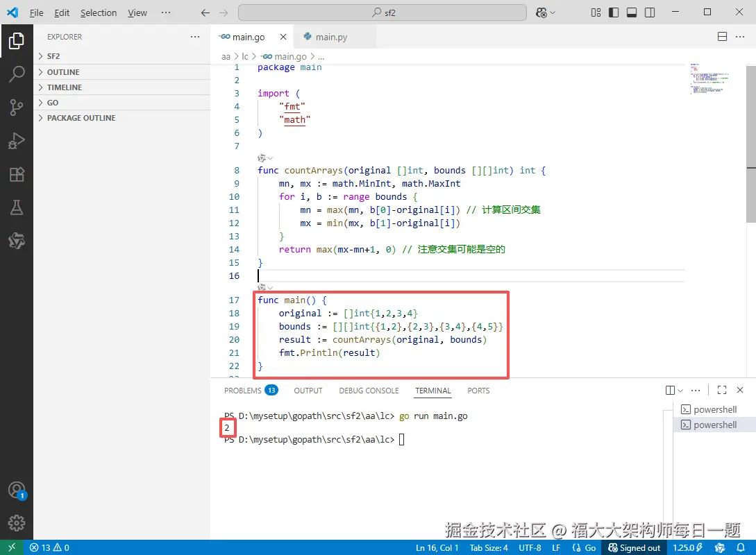Customize layout icon in title bar
Viewport: 756px width, 555px height.
coord(596,12)
